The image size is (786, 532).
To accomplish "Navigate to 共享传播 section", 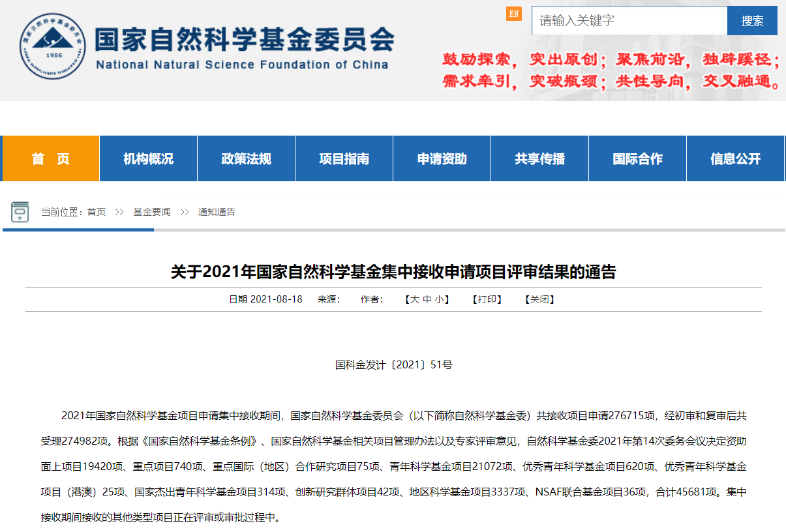I will coord(539,159).
